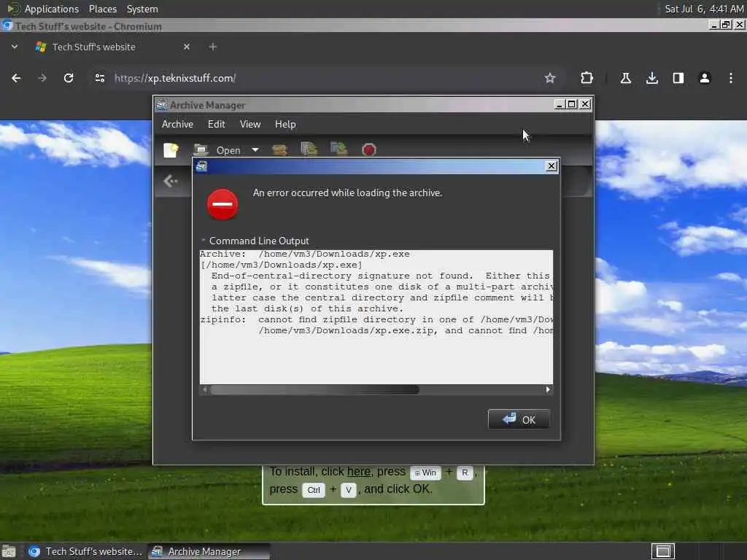Open the System menu in top panel
The width and height of the screenshot is (747, 560).
point(142,9)
